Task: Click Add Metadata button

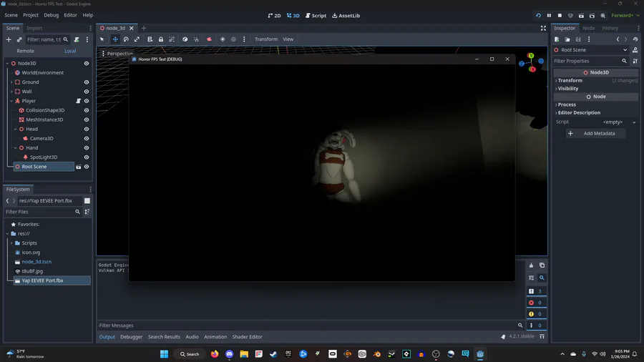Action: pyautogui.click(x=595, y=133)
